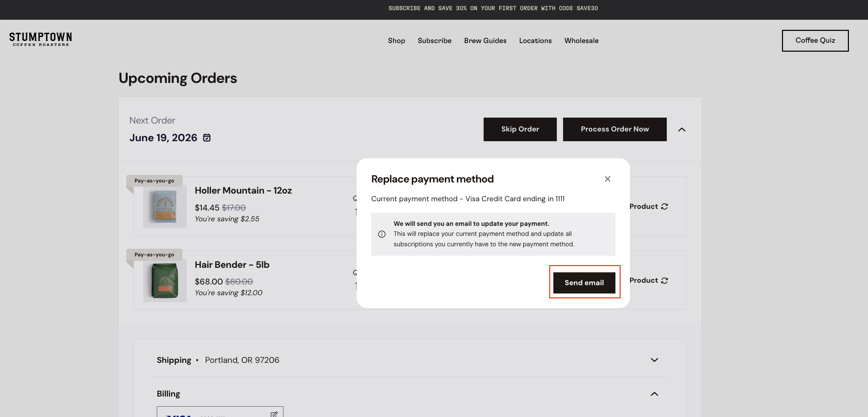Click swap product icon for Hair Bender
The width and height of the screenshot is (868, 417).
pos(664,280)
